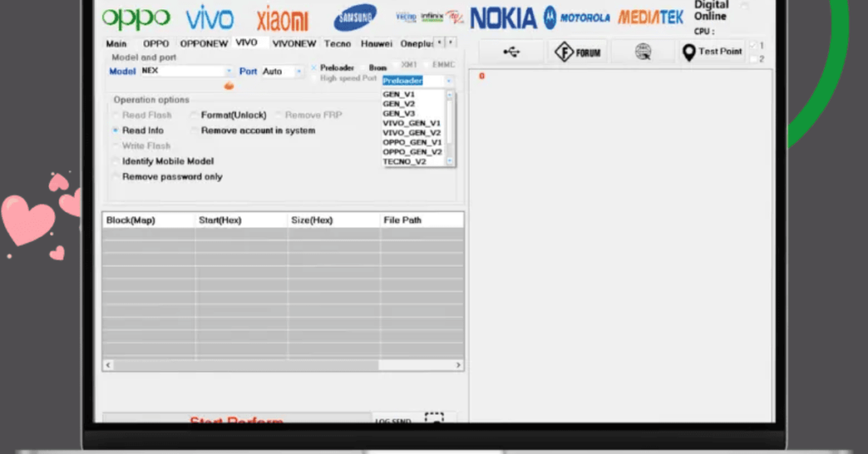Click the partition table horizontal scrollbar thumb
The image size is (868, 454).
tap(247, 365)
